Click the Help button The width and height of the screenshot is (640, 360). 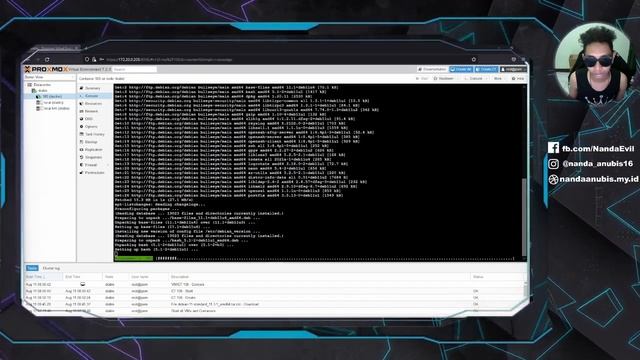[x=518, y=78]
